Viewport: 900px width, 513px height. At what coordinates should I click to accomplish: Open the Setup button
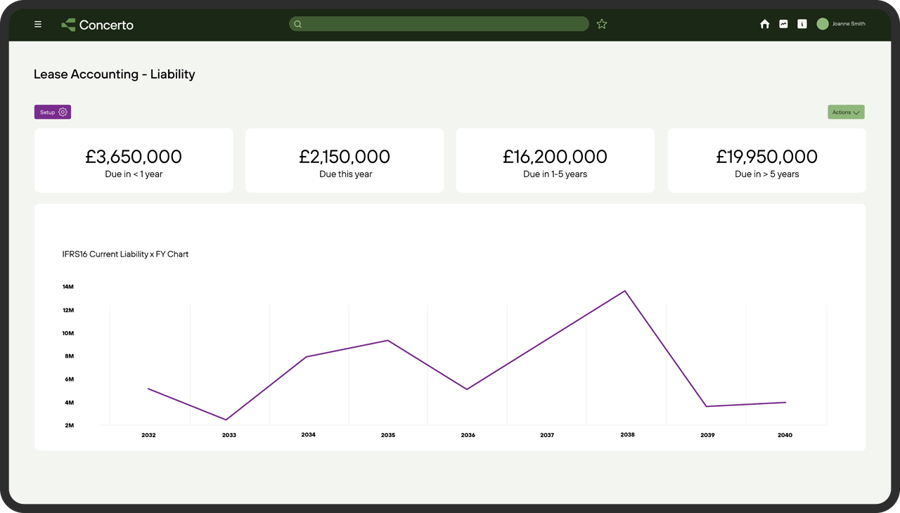[53, 112]
